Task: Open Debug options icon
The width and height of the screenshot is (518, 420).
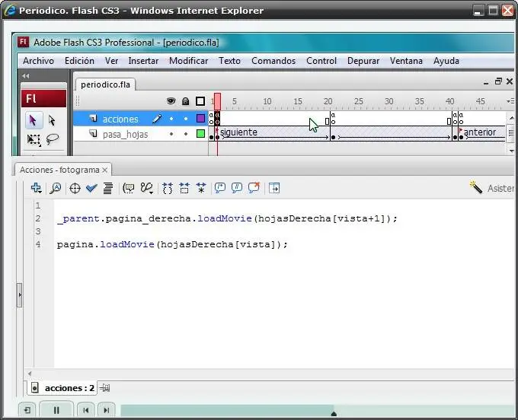Action: [146, 188]
